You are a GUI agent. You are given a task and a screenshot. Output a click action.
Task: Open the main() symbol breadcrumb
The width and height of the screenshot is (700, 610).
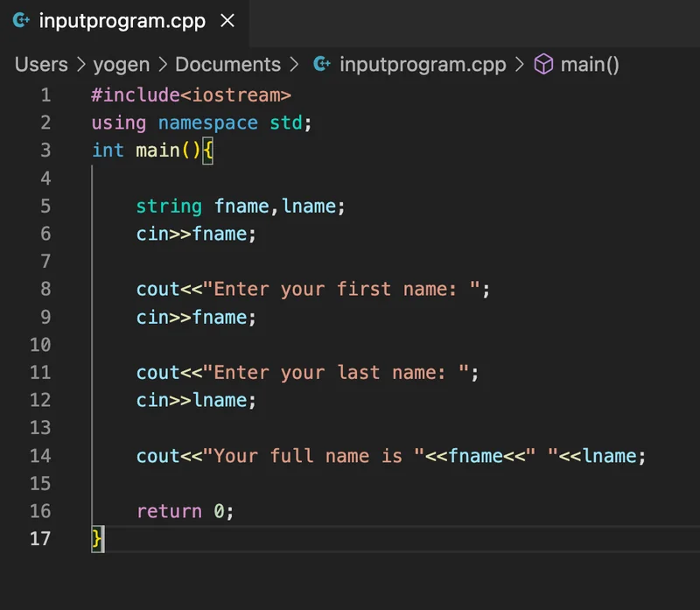coord(590,64)
